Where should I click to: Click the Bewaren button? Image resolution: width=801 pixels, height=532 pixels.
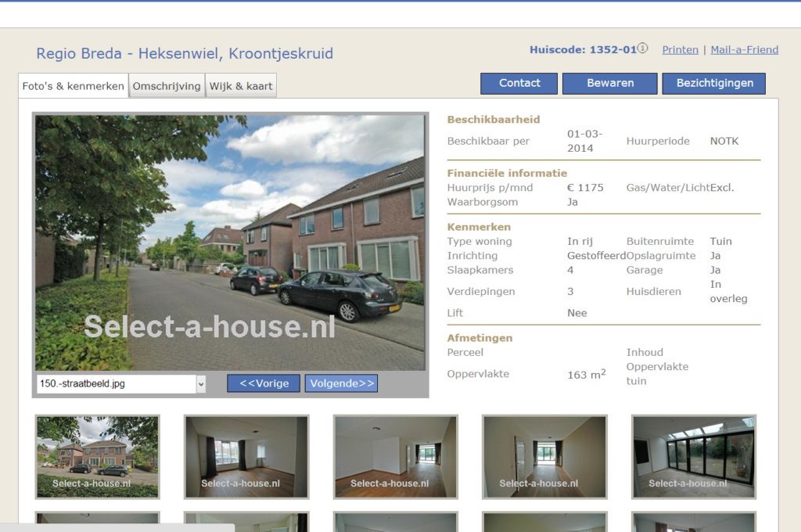click(x=609, y=83)
